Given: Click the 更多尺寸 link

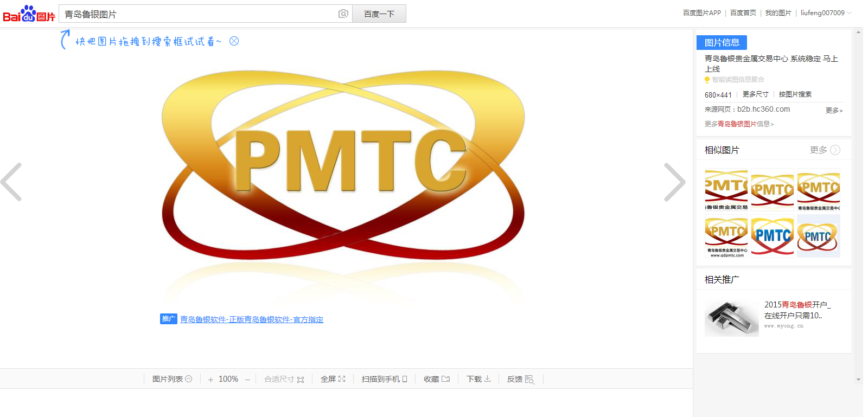Looking at the screenshot, I should click(755, 94).
